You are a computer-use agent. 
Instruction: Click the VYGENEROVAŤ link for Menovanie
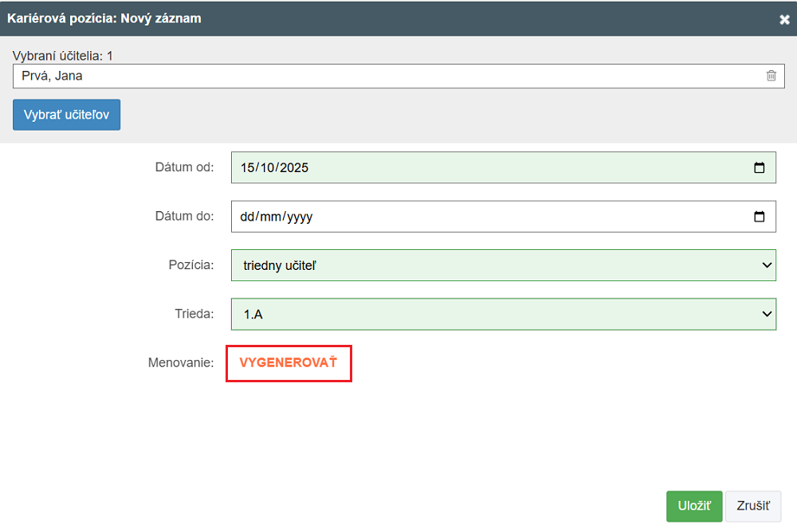pyautogui.click(x=289, y=363)
